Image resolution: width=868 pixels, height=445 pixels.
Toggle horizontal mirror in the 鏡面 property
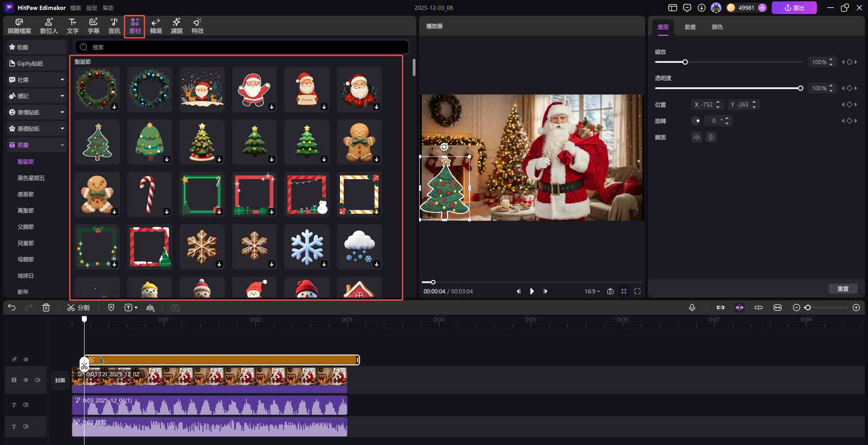[696, 137]
